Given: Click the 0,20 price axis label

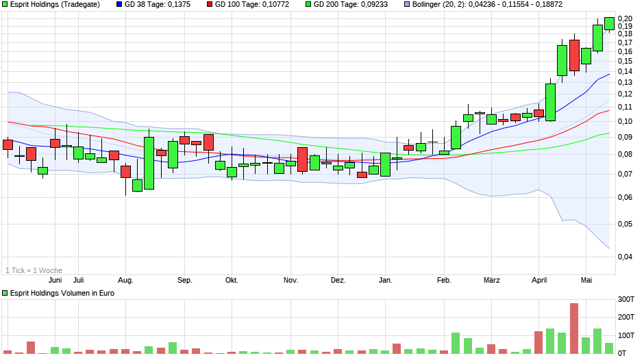Looking at the screenshot, I should (x=625, y=18).
